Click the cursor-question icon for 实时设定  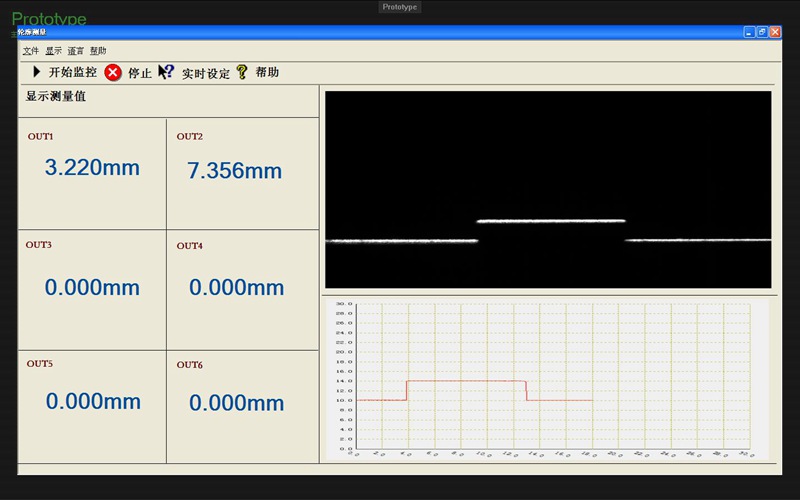166,72
